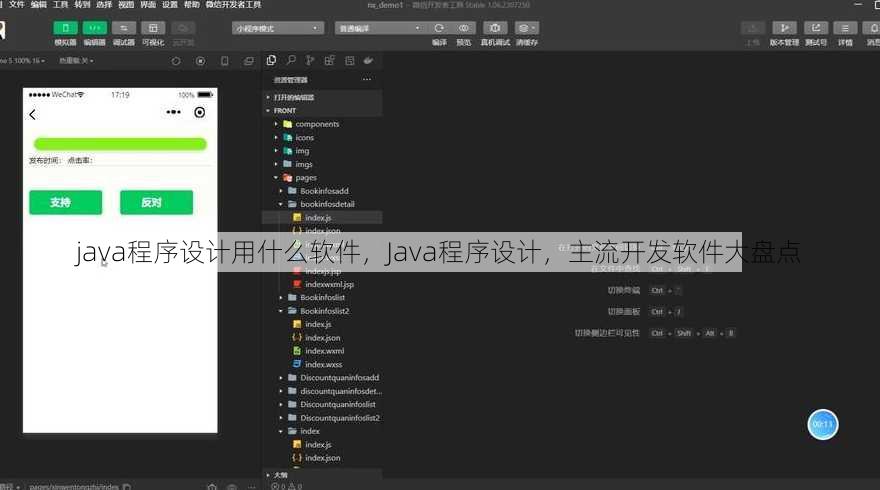
Task: Toggle the 调试器 debugger panel button
Action: pos(123,28)
